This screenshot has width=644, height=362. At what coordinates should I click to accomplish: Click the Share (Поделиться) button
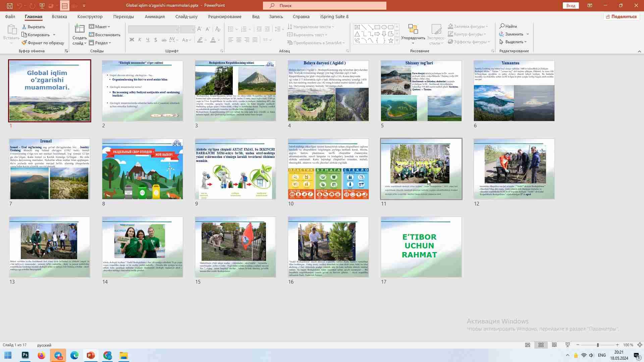click(621, 16)
